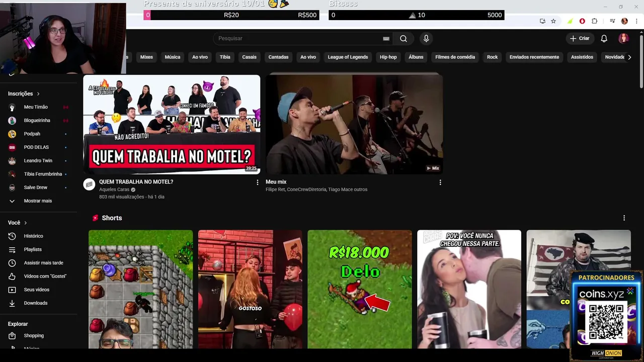
Task: Start voice search with the microphone icon
Action: 426,38
